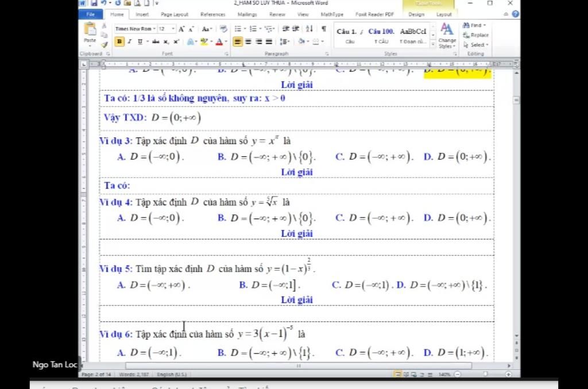This screenshot has width=588, height=389.
Task: Apply the 'Câu 1.' style
Action: [350, 36]
